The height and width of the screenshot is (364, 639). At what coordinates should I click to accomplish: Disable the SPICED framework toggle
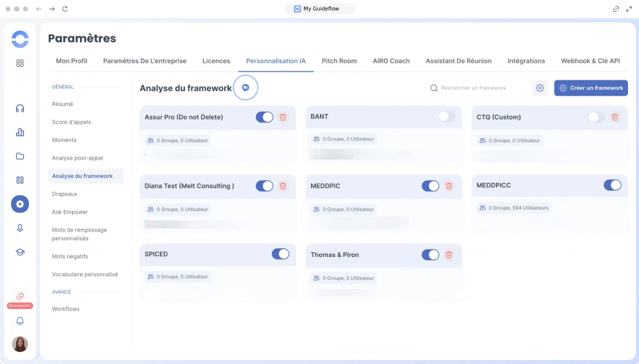tap(280, 254)
